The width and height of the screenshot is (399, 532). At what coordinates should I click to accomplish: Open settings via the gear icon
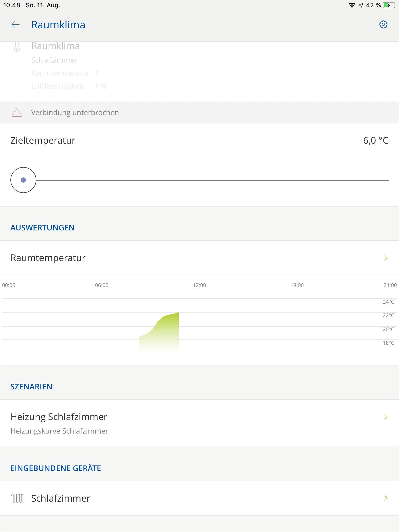click(383, 25)
